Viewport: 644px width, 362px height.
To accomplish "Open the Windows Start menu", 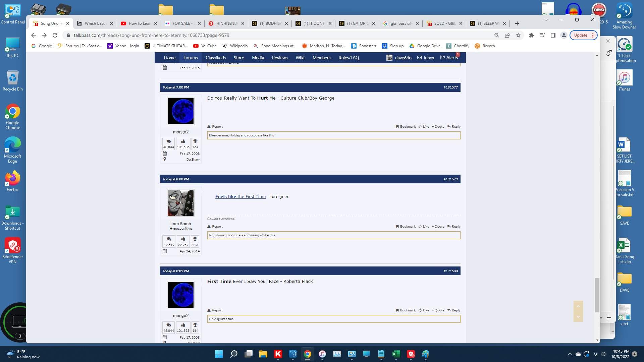I will tap(219, 354).
